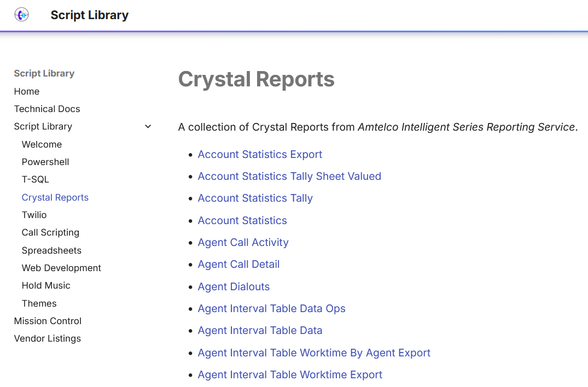
Task: Click the Script Library header title
Action: [89, 15]
